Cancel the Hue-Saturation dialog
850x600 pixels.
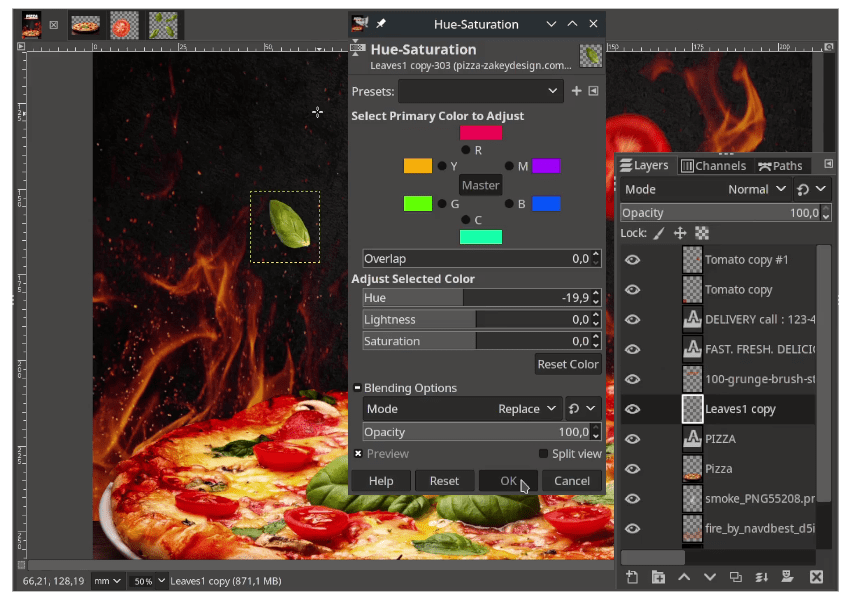[571, 481]
